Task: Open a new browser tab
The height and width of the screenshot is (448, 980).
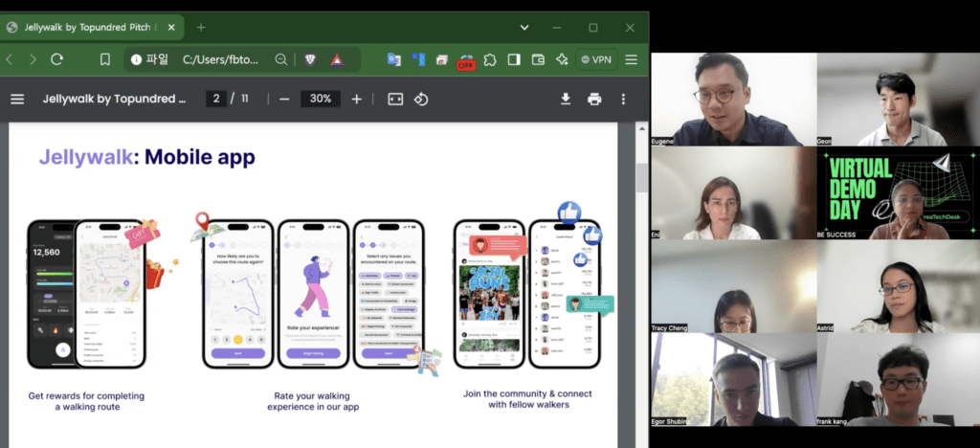Action: click(x=201, y=28)
